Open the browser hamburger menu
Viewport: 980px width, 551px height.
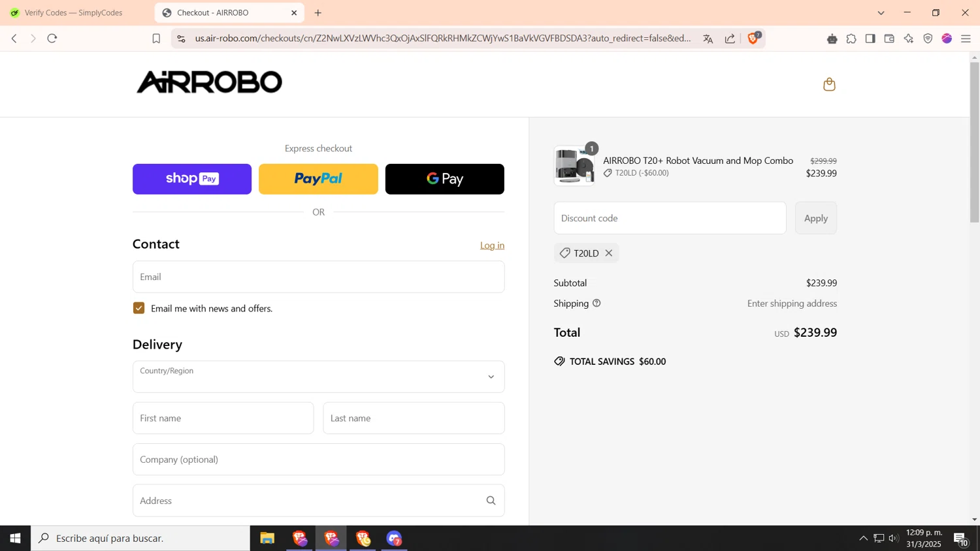pos(966,39)
